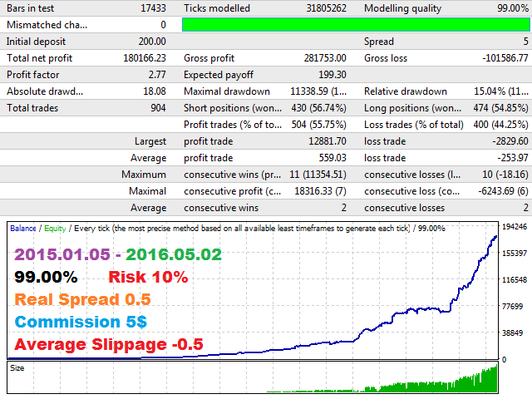Select the Total net profit value 180166.23
This screenshot has height=399, width=532.
coord(145,58)
